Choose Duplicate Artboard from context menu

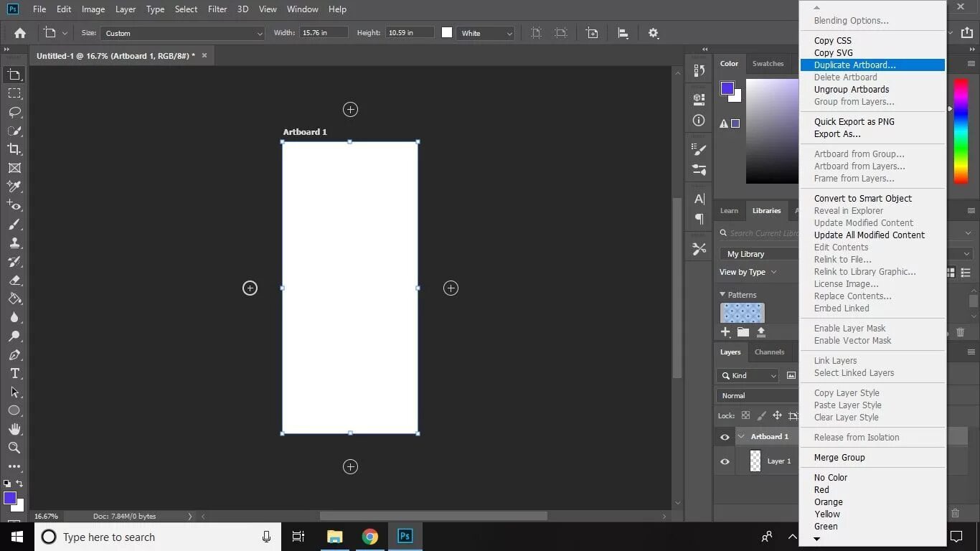coord(872,65)
